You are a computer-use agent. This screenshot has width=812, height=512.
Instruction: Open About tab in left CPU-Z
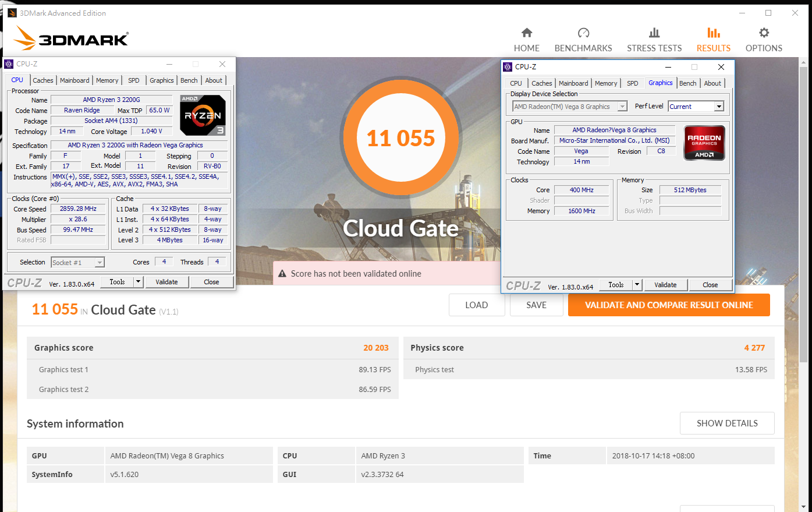click(x=214, y=80)
